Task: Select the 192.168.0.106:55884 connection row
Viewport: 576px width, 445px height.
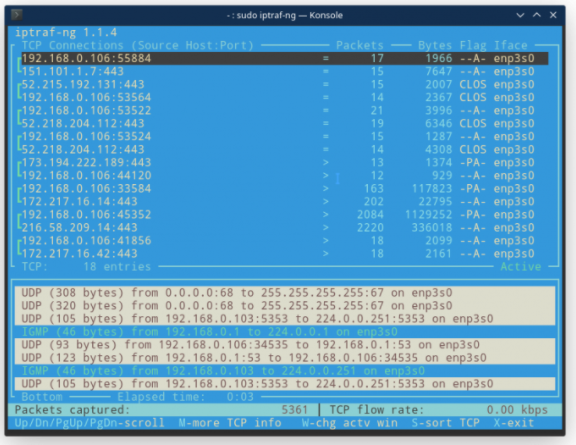Action: [x=285, y=58]
